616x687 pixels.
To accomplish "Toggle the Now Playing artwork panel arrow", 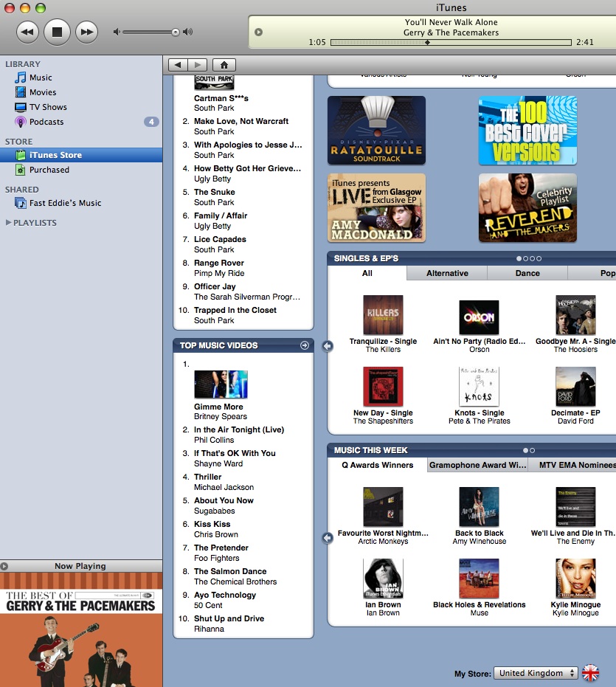I will click(4, 566).
